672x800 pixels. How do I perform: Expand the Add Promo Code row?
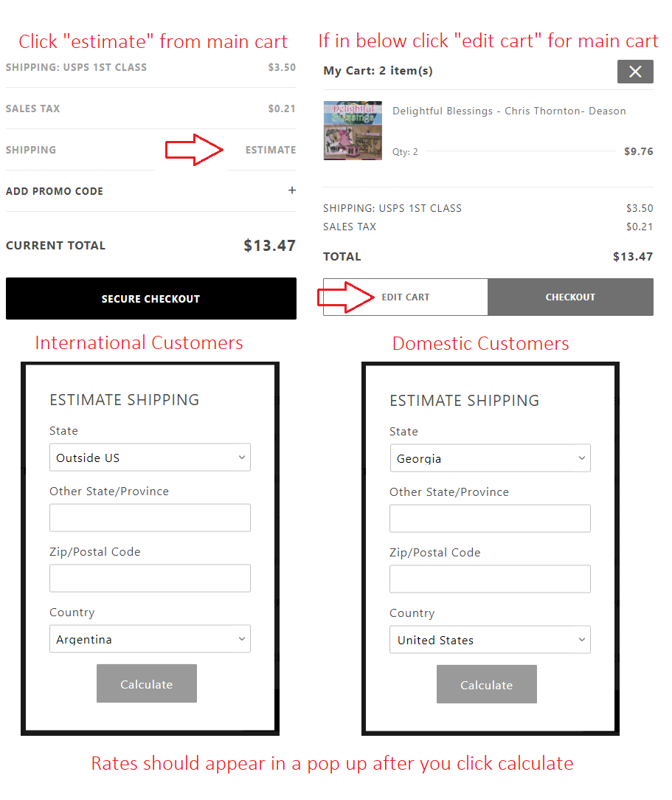point(151,191)
